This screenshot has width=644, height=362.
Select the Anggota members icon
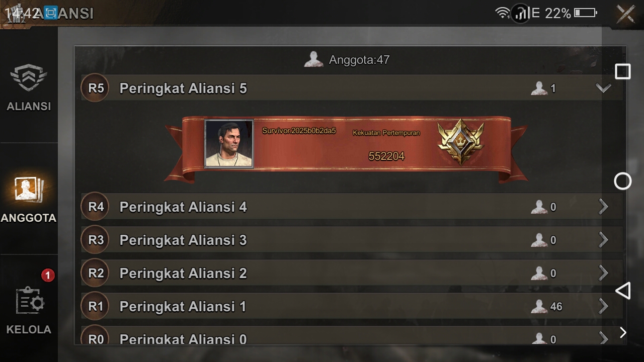[x=29, y=189]
